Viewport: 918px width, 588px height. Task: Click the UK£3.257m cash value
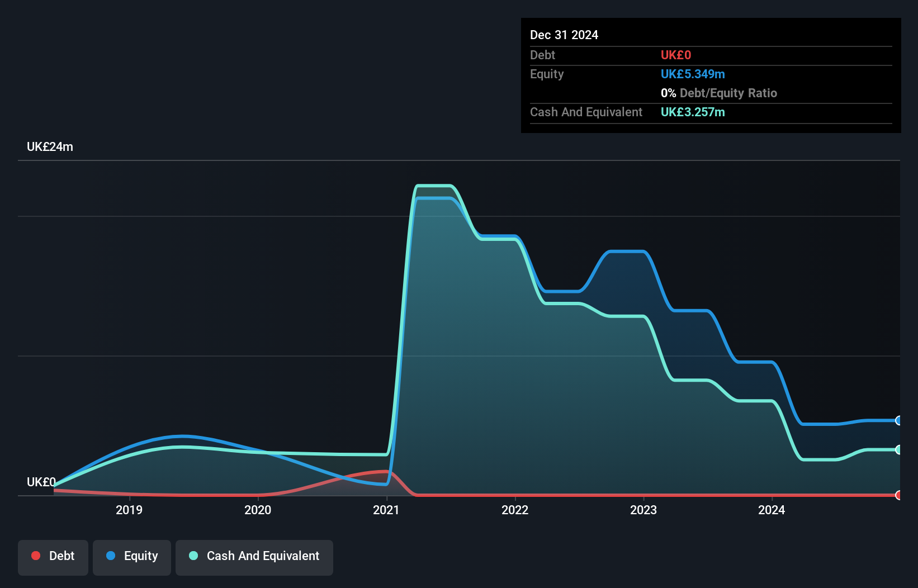point(693,112)
